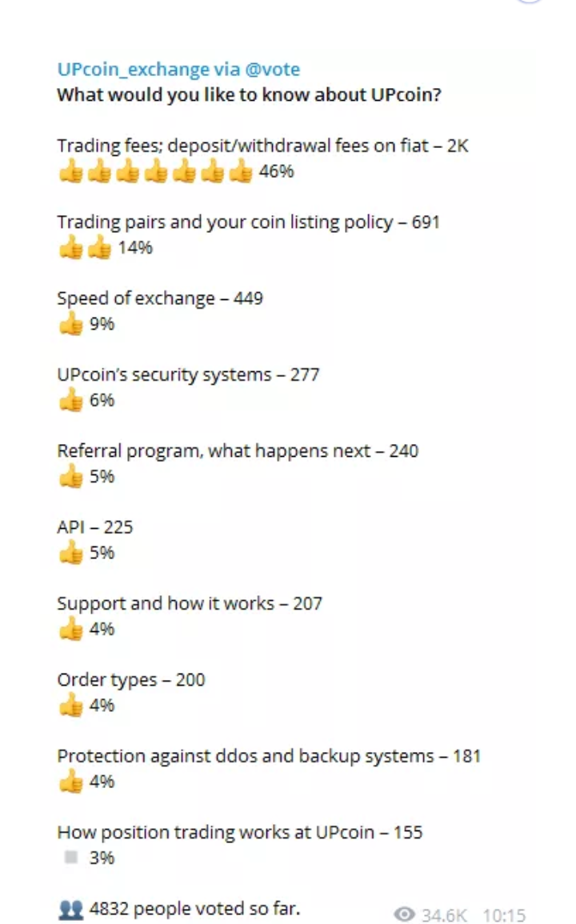
Task: Click the eye views icon
Action: point(405,914)
